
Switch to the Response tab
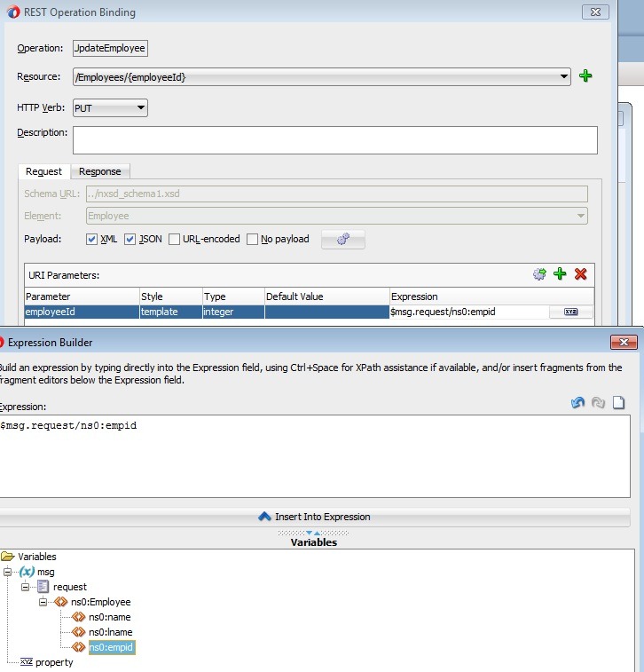(x=100, y=171)
